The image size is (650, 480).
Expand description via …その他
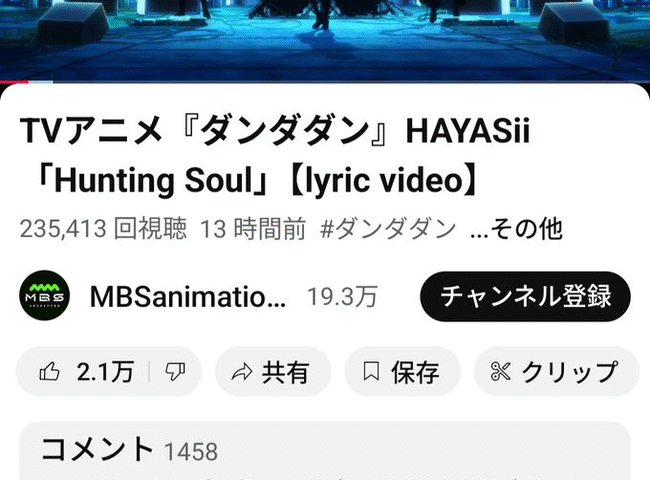pos(517,228)
